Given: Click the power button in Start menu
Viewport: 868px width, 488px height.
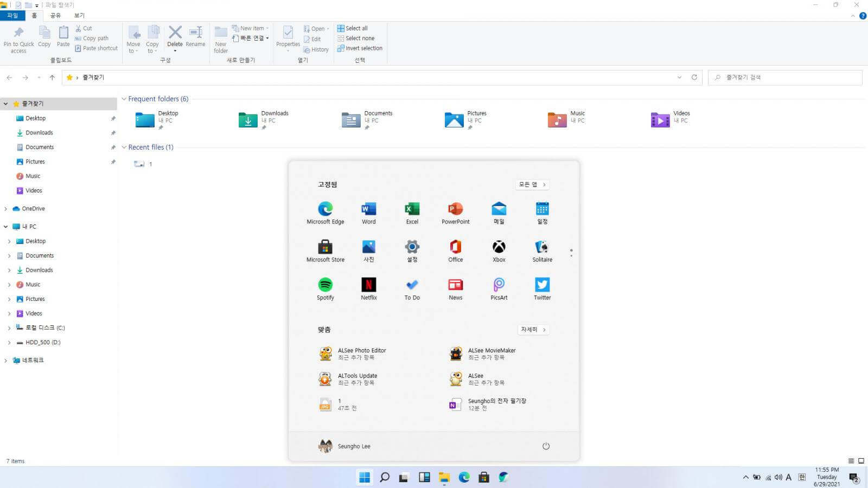Looking at the screenshot, I should click(546, 446).
